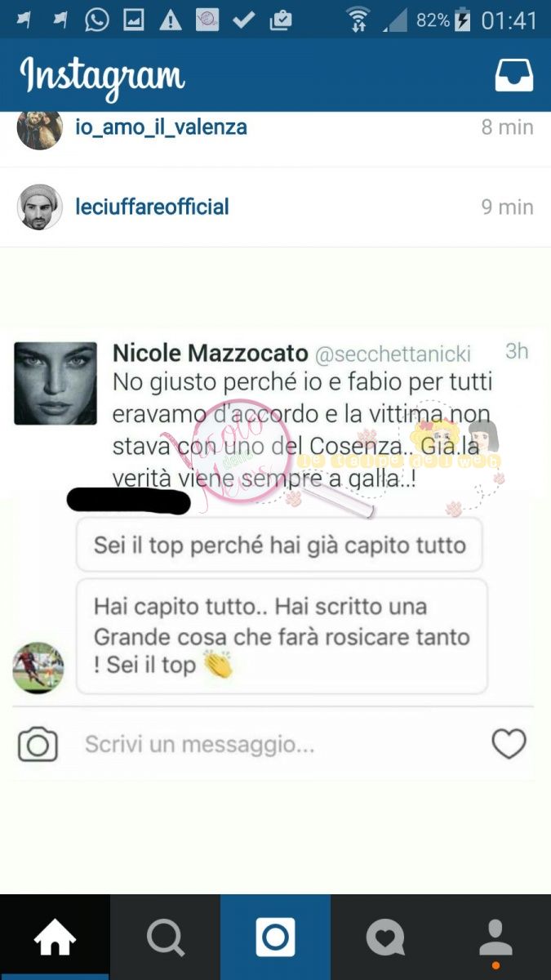Open the io_amo_il_valenza conversation
Screen dimensions: 551x980
point(275,129)
